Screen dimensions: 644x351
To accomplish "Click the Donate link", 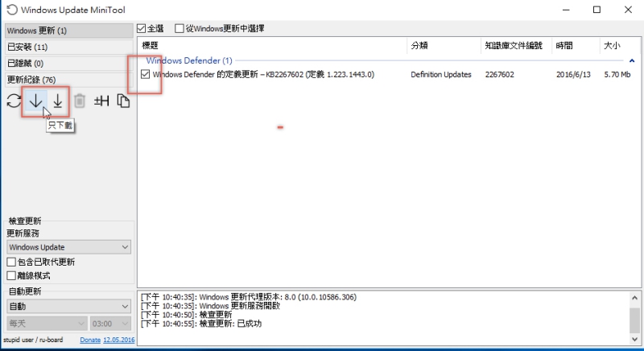I will 90,340.
